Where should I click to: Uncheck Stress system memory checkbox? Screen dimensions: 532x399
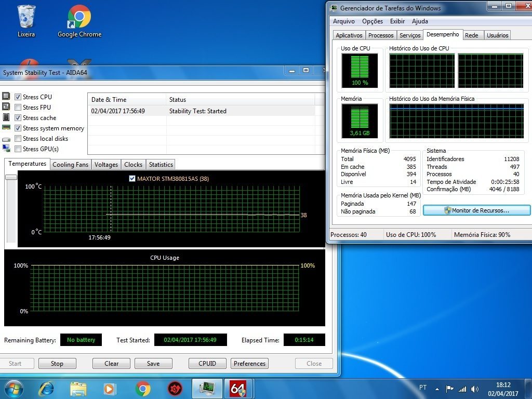pos(18,128)
